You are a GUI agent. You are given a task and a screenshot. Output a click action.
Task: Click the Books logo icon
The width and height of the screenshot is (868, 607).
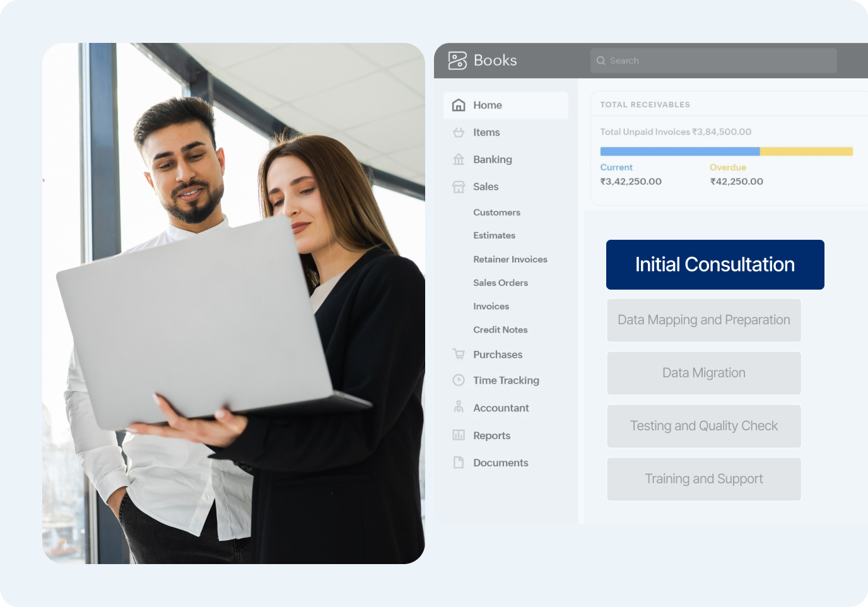tap(457, 61)
